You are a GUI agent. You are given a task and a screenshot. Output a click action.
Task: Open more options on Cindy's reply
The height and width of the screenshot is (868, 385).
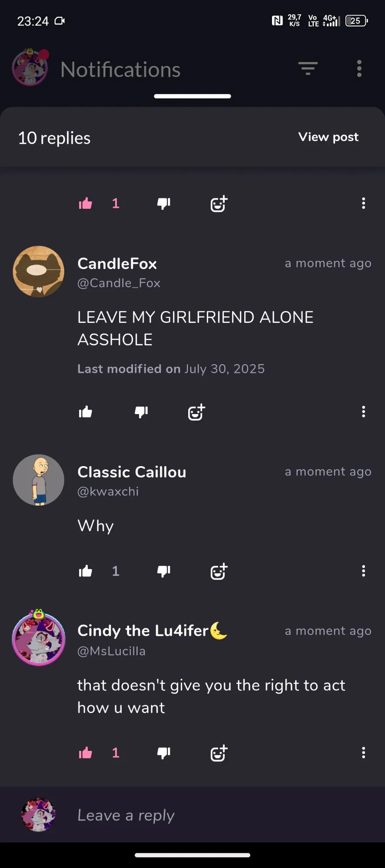click(x=363, y=753)
